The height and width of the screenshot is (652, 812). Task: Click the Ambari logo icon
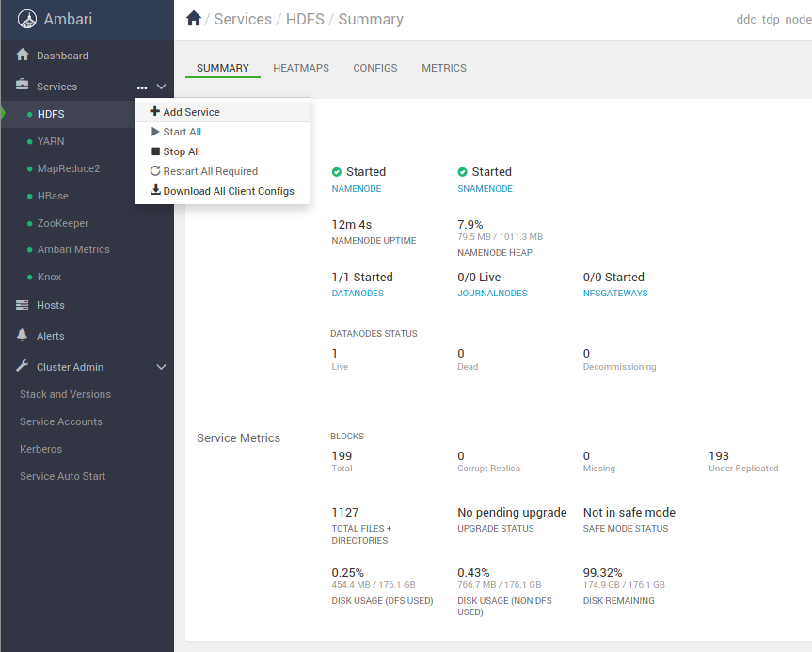click(27, 19)
